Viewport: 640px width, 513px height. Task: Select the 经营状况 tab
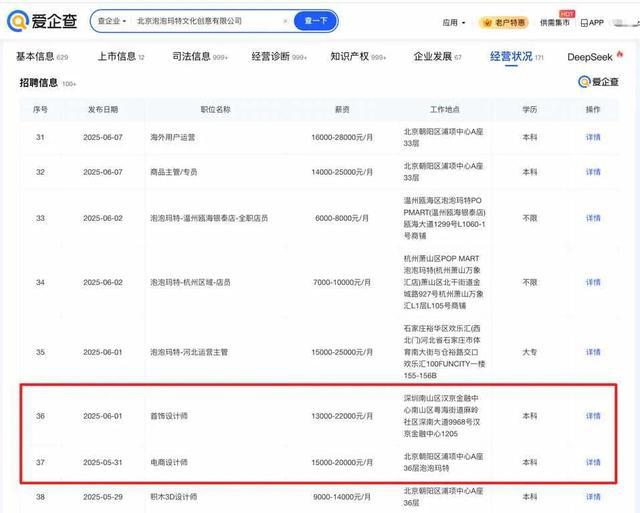pyautogui.click(x=516, y=57)
